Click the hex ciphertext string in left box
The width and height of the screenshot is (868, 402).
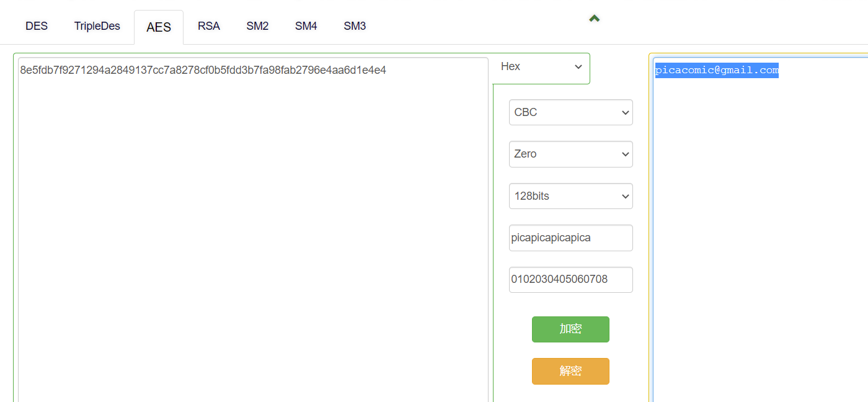pyautogui.click(x=203, y=70)
